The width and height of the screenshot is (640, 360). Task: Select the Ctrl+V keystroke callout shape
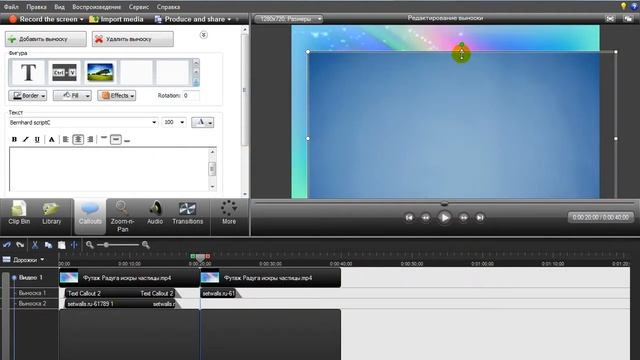coord(64,73)
